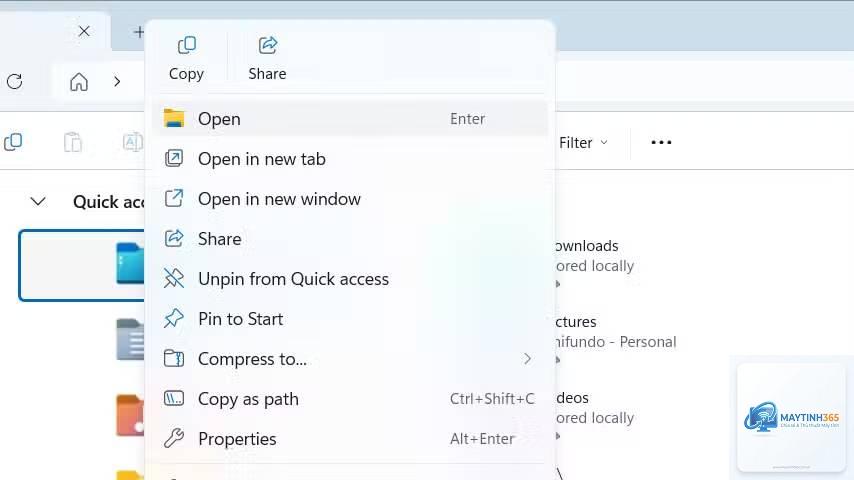The image size is (854, 480).
Task: Choose Copy as path
Action: (350, 399)
